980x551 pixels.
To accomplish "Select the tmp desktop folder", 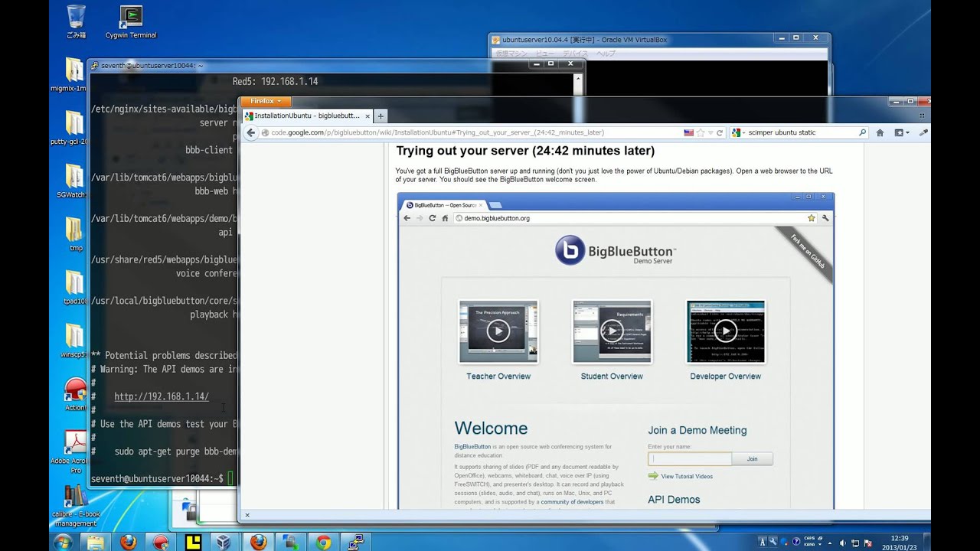I will tap(74, 234).
